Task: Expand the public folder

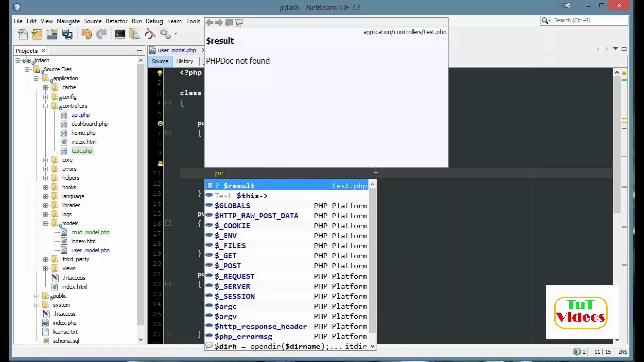Action: point(36,296)
